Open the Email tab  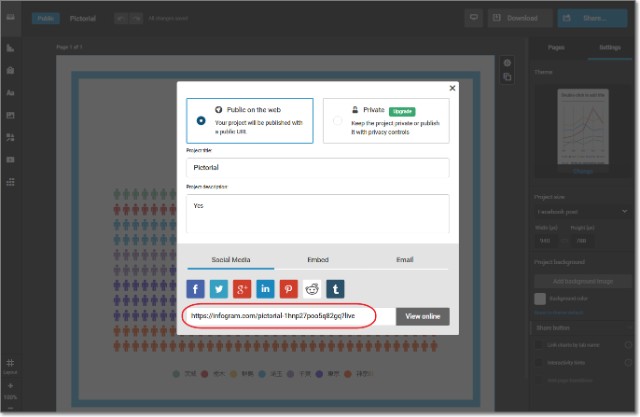[404, 259]
